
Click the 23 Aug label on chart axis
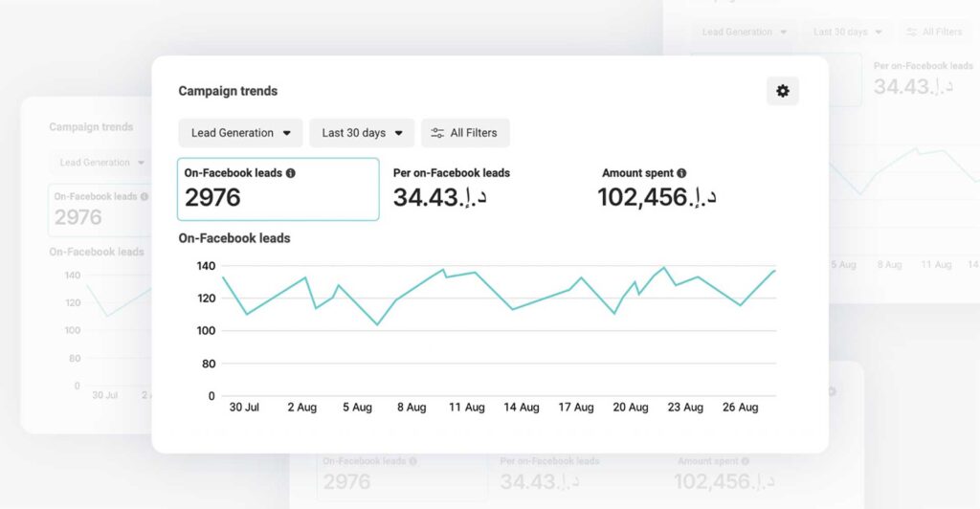coord(685,408)
